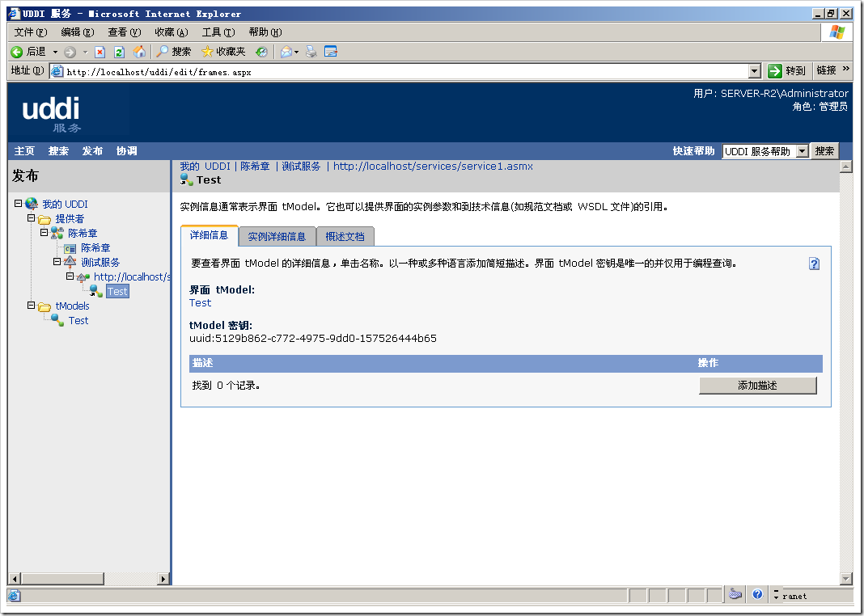This screenshot has height=616, width=864.
Task: Go to the 主页 navigation link
Action: click(x=24, y=151)
